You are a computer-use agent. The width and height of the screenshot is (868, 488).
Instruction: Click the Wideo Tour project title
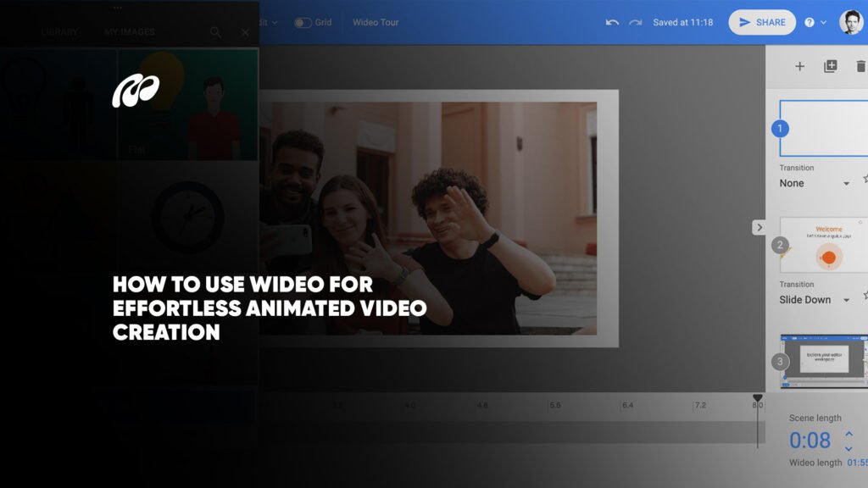click(x=376, y=23)
